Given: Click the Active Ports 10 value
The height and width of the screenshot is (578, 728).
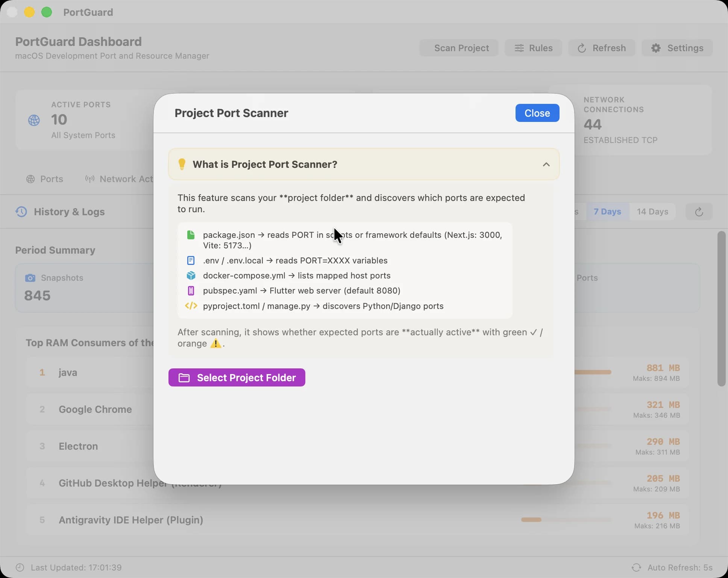Looking at the screenshot, I should pos(59,120).
